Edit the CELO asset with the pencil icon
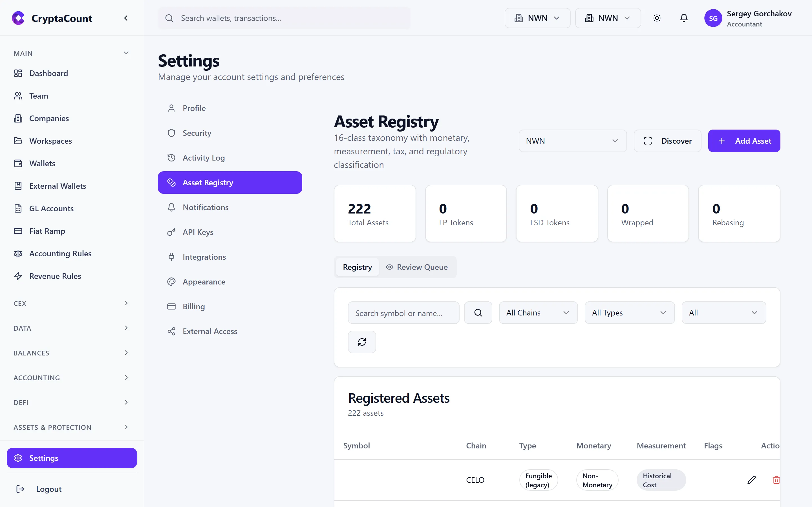Image resolution: width=812 pixels, height=507 pixels. [x=751, y=480]
